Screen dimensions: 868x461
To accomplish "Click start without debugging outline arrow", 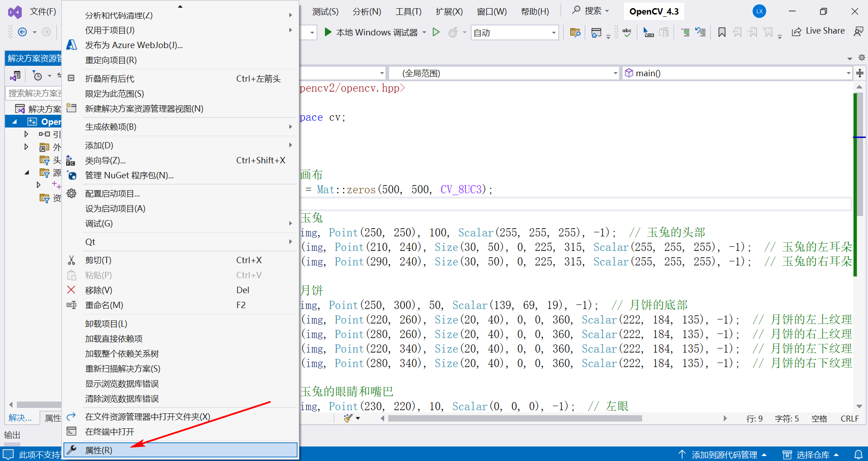I will click(436, 32).
